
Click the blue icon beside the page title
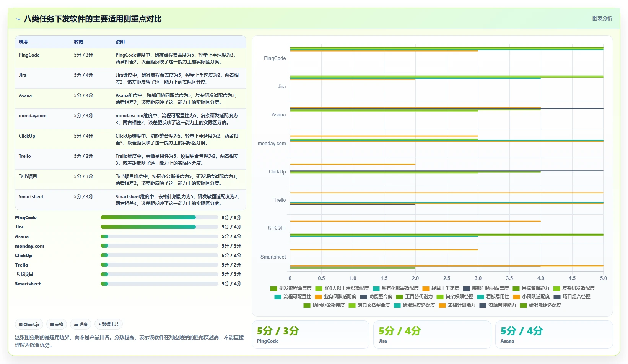(x=18, y=19)
